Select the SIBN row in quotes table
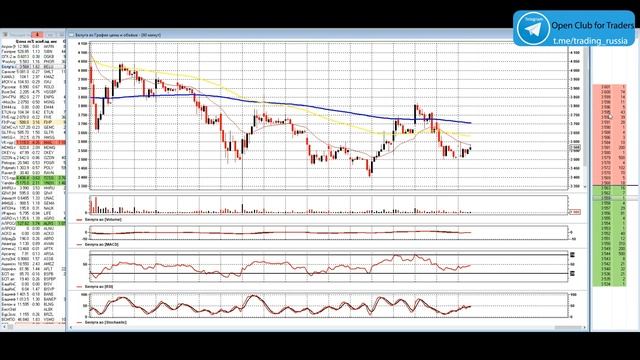 pyautogui.click(x=33, y=52)
